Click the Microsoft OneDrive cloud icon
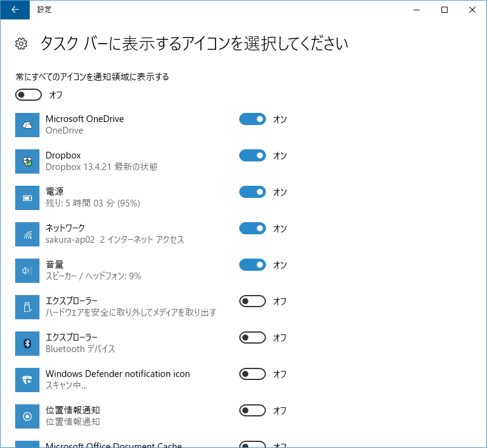This screenshot has height=448, width=487. tap(27, 125)
